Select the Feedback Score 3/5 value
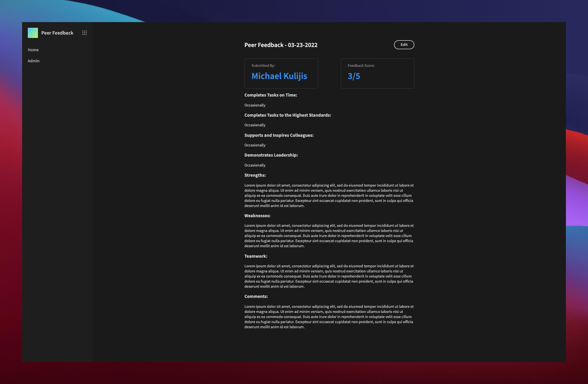Image resolution: width=588 pixels, height=384 pixels. pyautogui.click(x=353, y=76)
